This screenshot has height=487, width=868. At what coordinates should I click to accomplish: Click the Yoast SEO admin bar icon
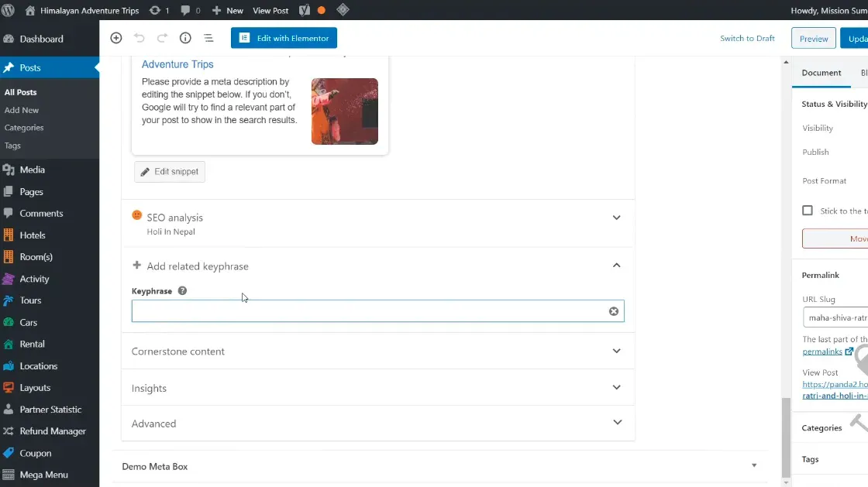click(305, 10)
